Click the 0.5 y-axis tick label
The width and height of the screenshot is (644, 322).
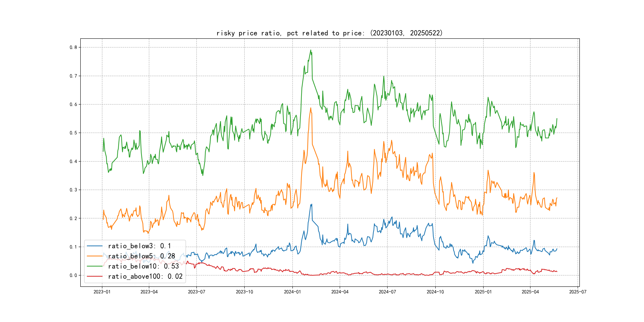[73, 133]
